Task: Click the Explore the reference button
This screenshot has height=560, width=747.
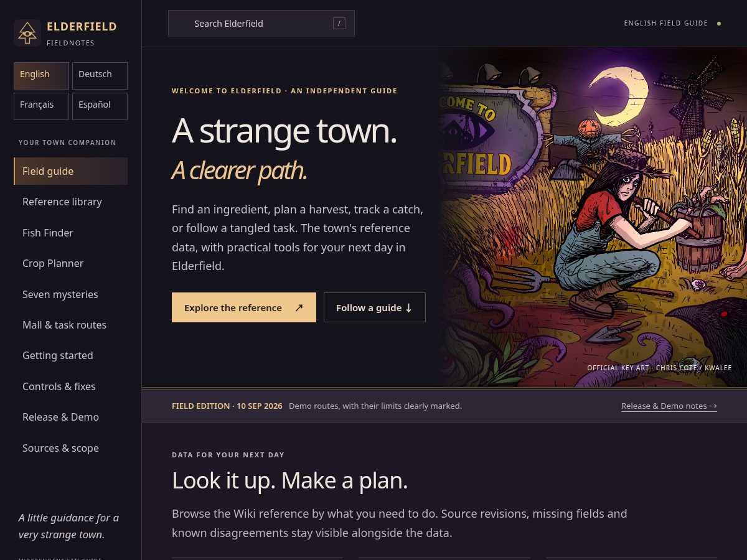Action: click(244, 307)
